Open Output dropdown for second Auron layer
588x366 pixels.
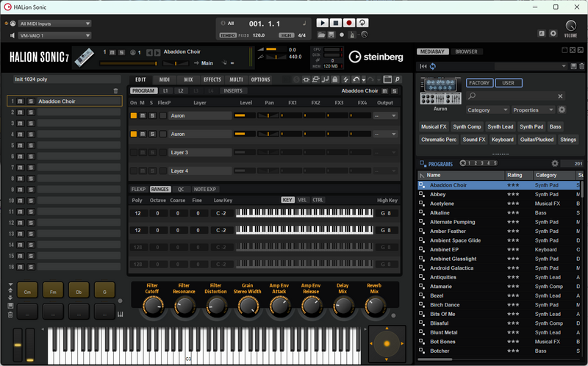[x=385, y=134]
